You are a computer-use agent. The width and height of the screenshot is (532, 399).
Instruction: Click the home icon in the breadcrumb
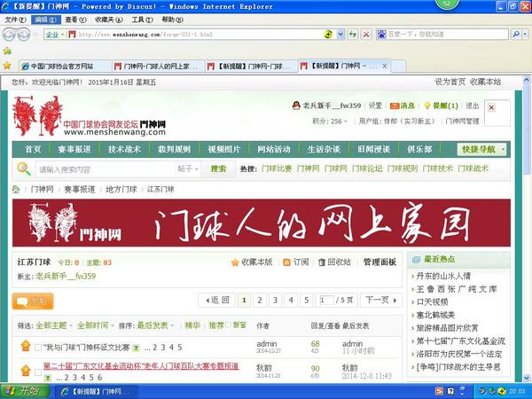tap(16, 190)
